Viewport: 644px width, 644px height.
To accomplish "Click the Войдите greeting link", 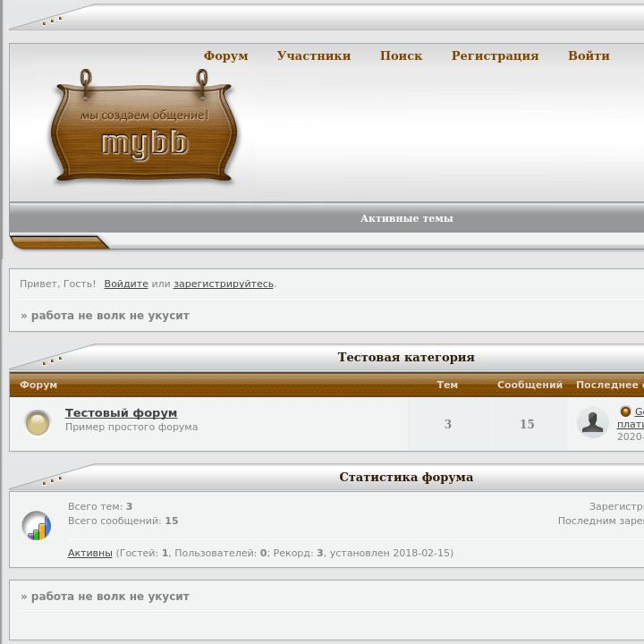I will (x=126, y=284).
